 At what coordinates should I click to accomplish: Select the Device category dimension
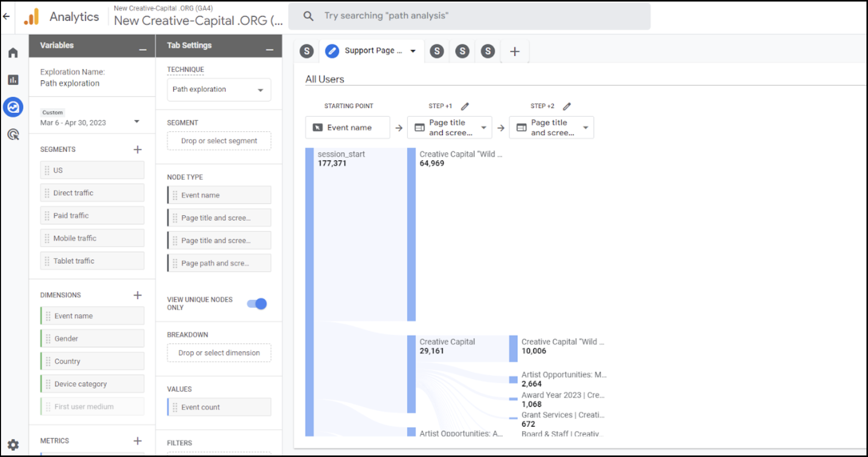click(x=92, y=384)
